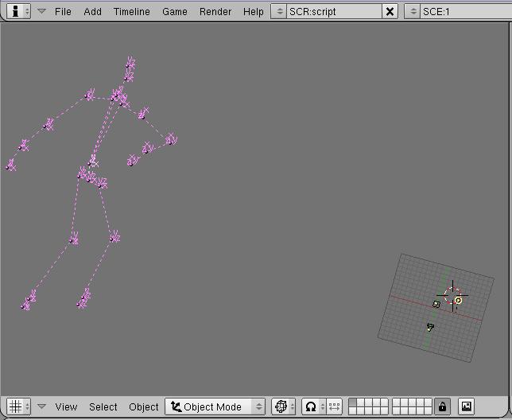Toggle the layer lock padlock icon
Image resolution: width=512 pixels, height=420 pixels.
(x=442, y=406)
